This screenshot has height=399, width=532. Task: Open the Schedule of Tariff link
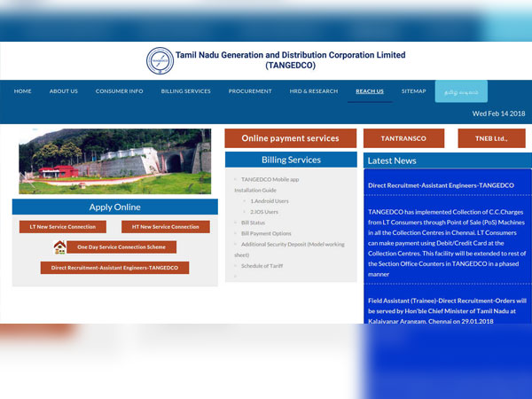[x=263, y=266]
